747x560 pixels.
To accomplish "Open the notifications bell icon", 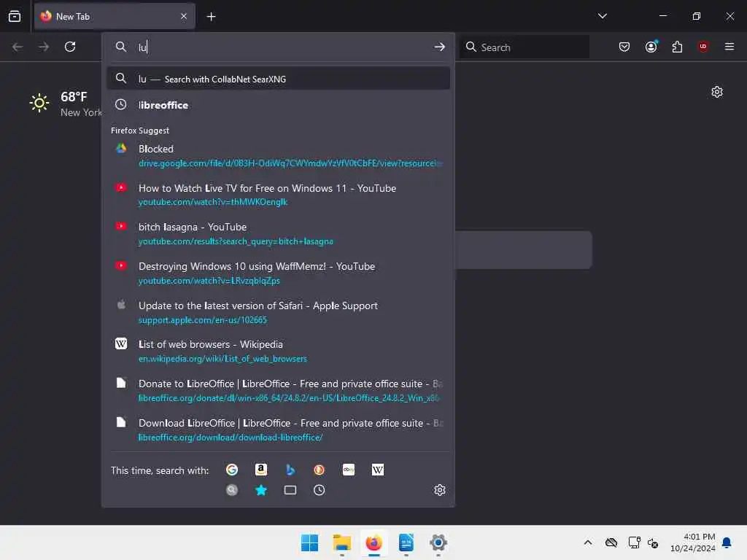I will [727, 542].
